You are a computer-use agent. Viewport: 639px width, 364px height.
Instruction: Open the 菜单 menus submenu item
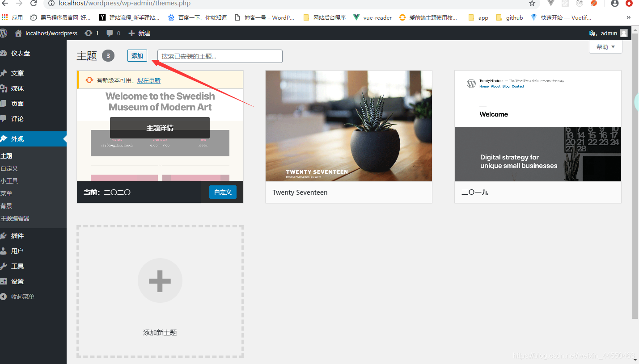[x=7, y=193]
